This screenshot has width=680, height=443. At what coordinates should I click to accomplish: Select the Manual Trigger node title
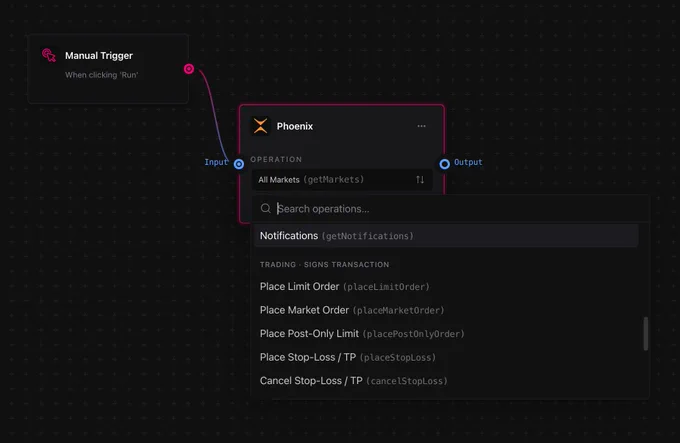click(99, 55)
